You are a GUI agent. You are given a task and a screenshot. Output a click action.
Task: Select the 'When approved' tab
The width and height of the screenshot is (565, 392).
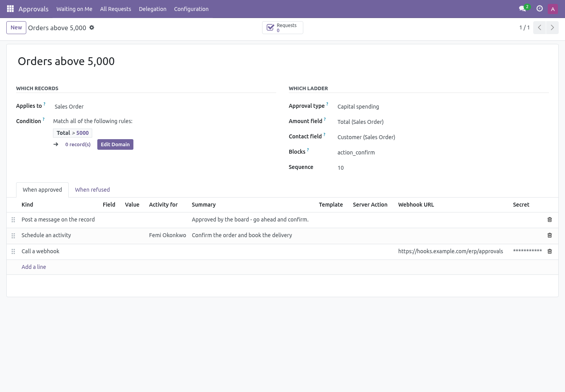click(42, 190)
